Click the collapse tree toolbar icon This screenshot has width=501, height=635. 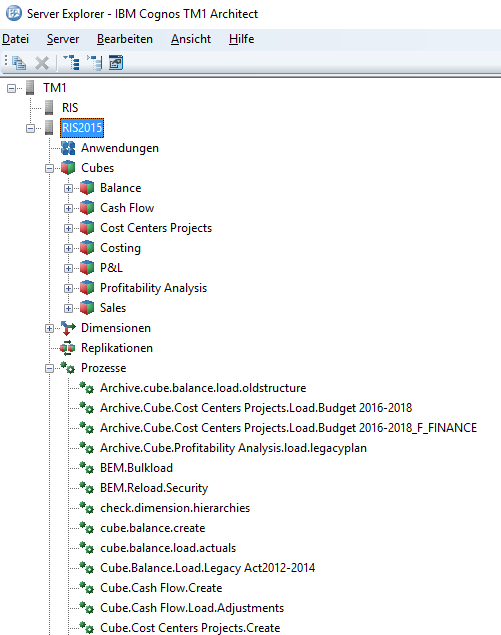pos(94,63)
